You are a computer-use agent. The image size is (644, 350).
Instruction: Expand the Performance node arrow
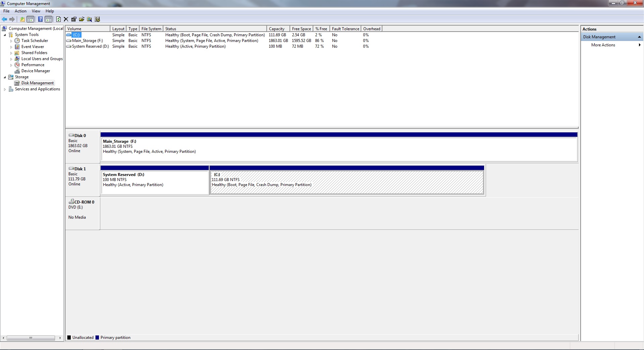[x=11, y=65]
